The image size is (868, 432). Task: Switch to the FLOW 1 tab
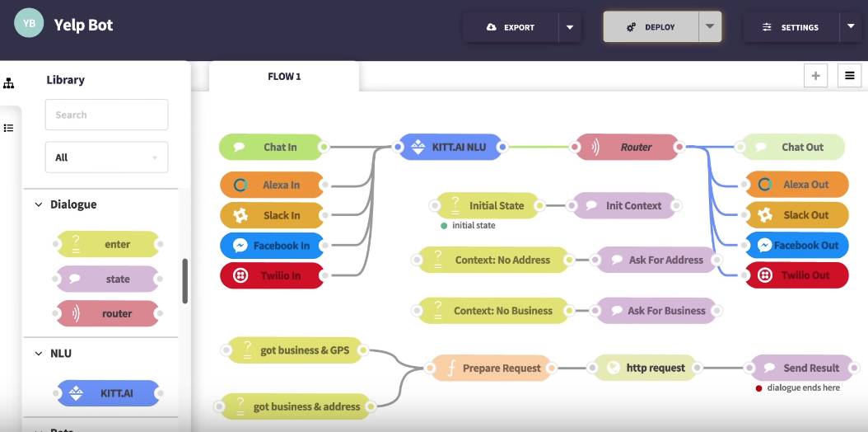(284, 77)
